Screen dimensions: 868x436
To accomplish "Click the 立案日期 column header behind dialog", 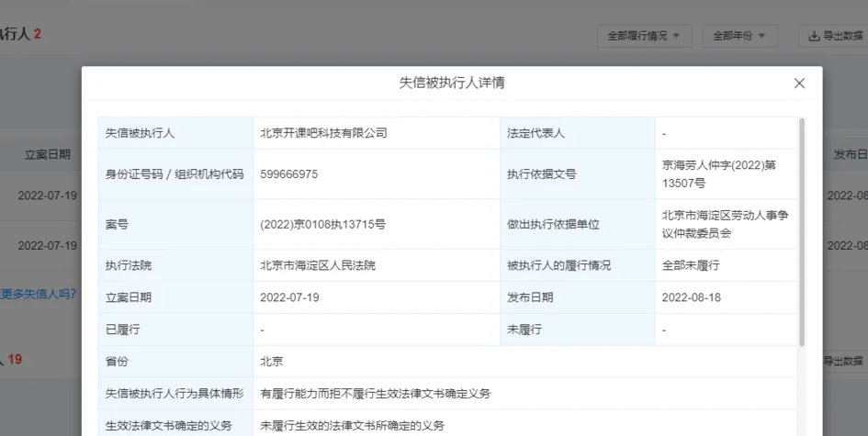I will tap(47, 154).
